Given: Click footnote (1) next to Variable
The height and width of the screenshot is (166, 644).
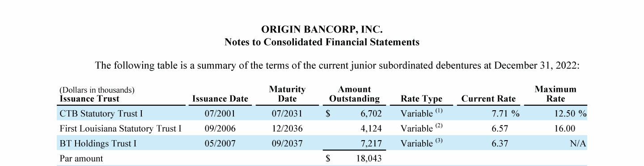Looking at the screenshot, I should point(439,111).
